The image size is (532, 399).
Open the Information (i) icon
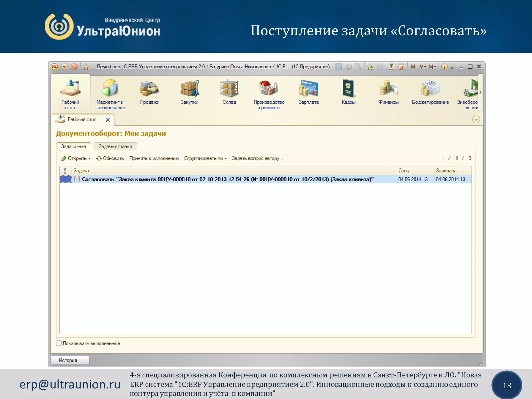[x=444, y=67]
